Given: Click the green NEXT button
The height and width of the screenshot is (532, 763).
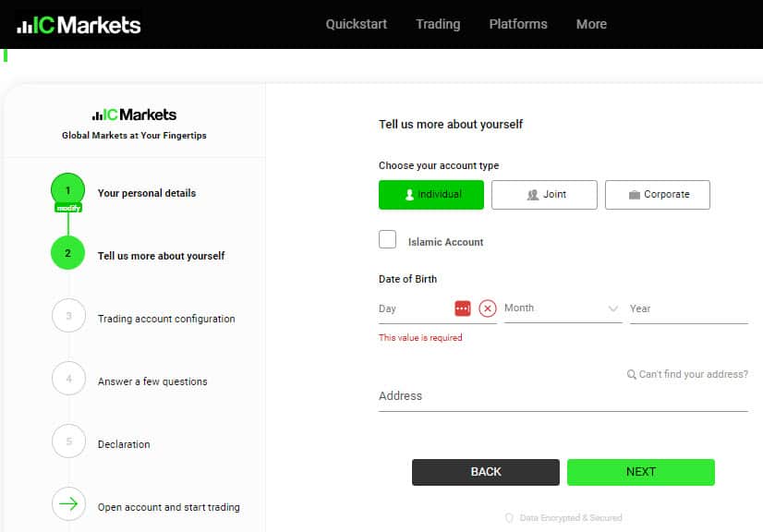Looking at the screenshot, I should (641, 472).
